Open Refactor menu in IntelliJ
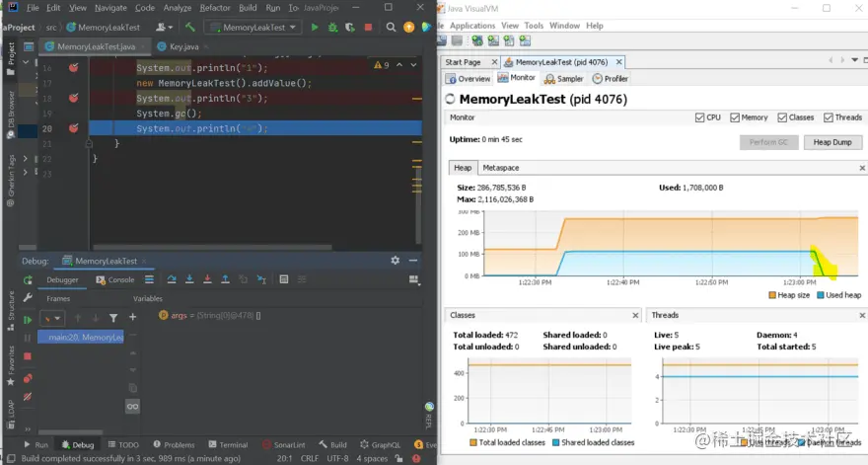Screen dimensions: 868x465 click(215, 8)
